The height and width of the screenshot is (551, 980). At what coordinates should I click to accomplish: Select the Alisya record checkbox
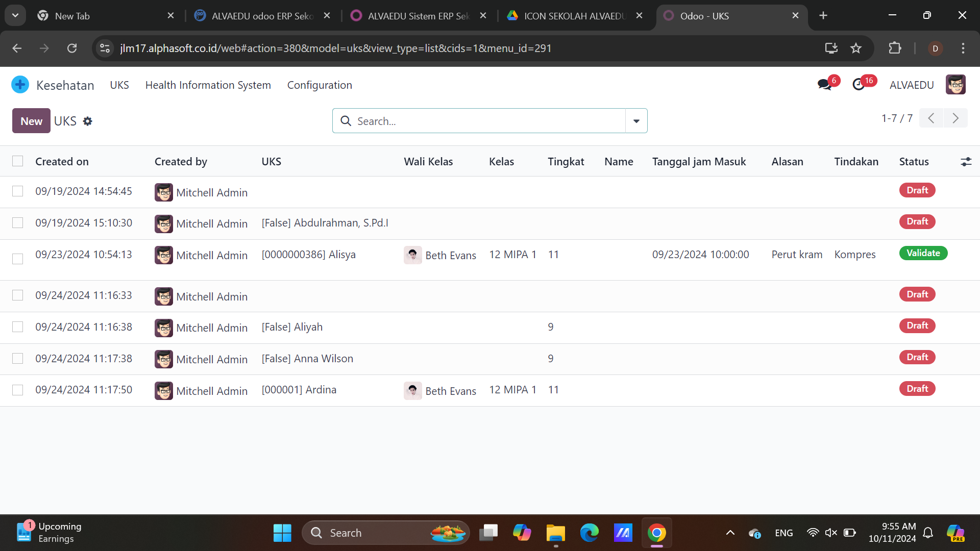click(18, 259)
